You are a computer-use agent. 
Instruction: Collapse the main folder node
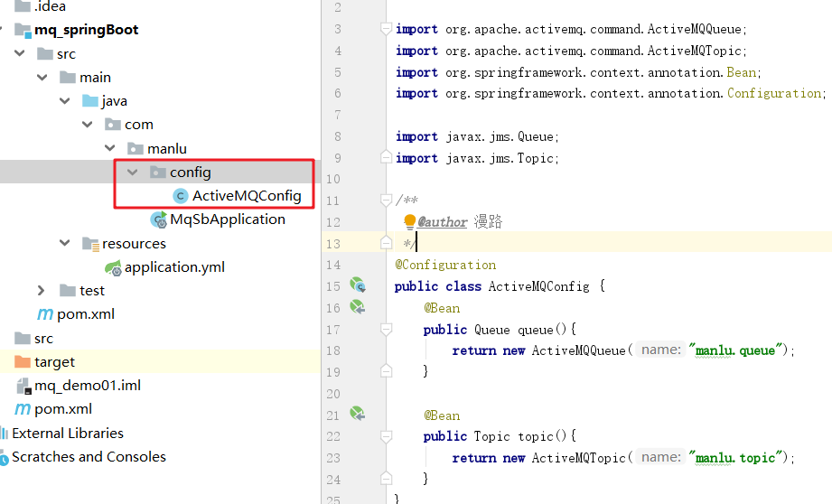click(42, 78)
